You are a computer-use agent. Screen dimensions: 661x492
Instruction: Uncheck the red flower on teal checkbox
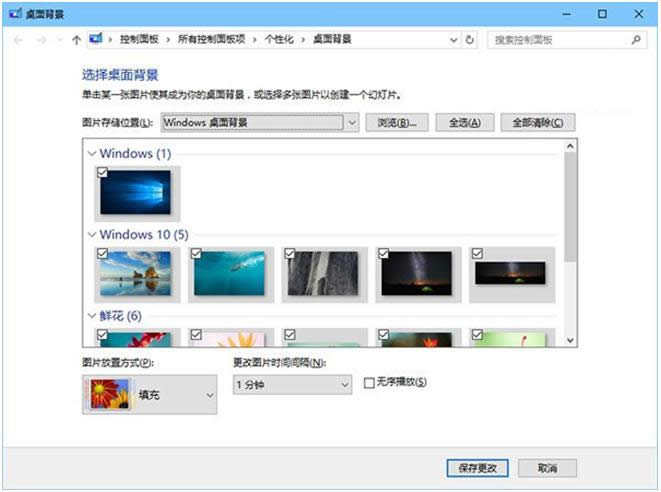pyautogui.click(x=102, y=334)
